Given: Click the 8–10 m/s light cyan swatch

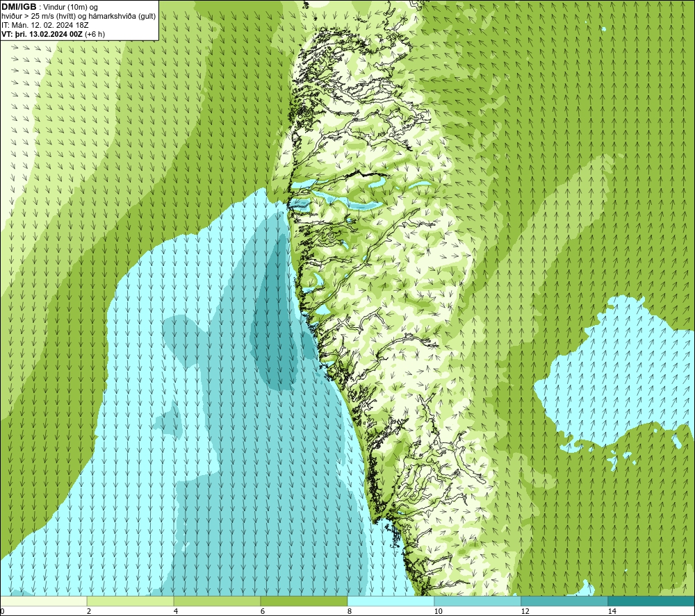Looking at the screenshot, I should (x=391, y=601).
